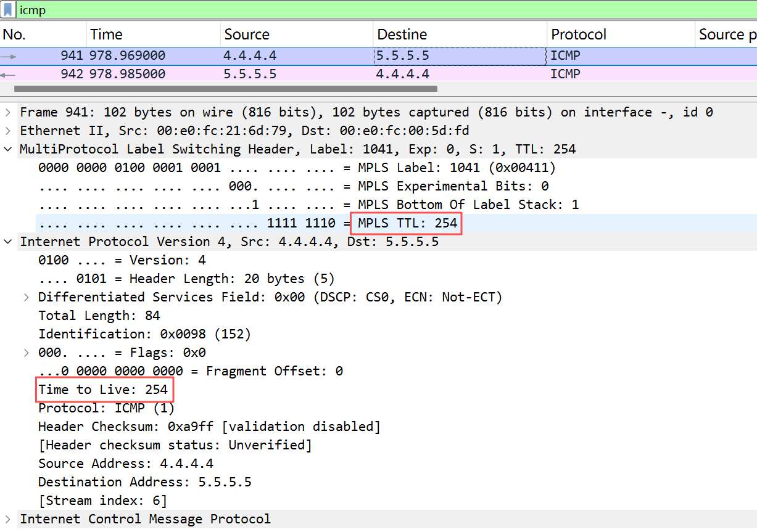The image size is (757, 532).
Task: Select the Header checksum status: Unverified line
Action: tap(175, 445)
